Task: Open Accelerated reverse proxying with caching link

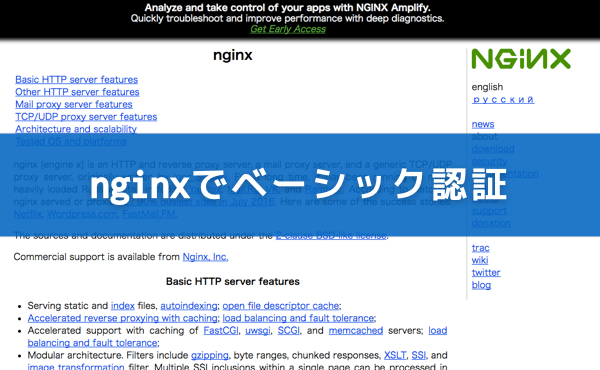Action: pyautogui.click(x=122, y=318)
